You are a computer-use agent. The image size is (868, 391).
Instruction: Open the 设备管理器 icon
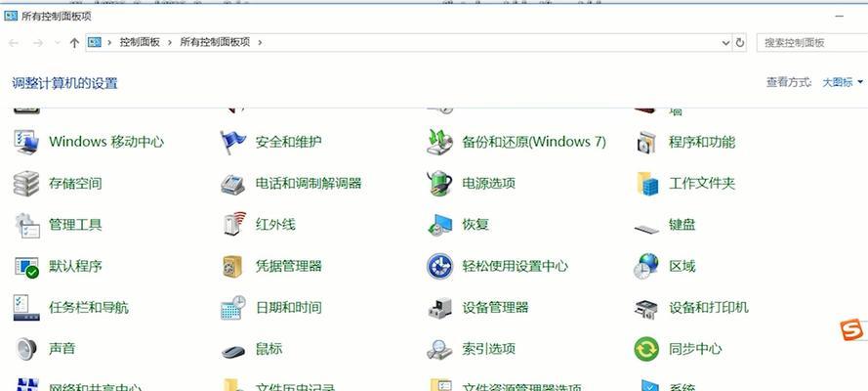coord(440,307)
